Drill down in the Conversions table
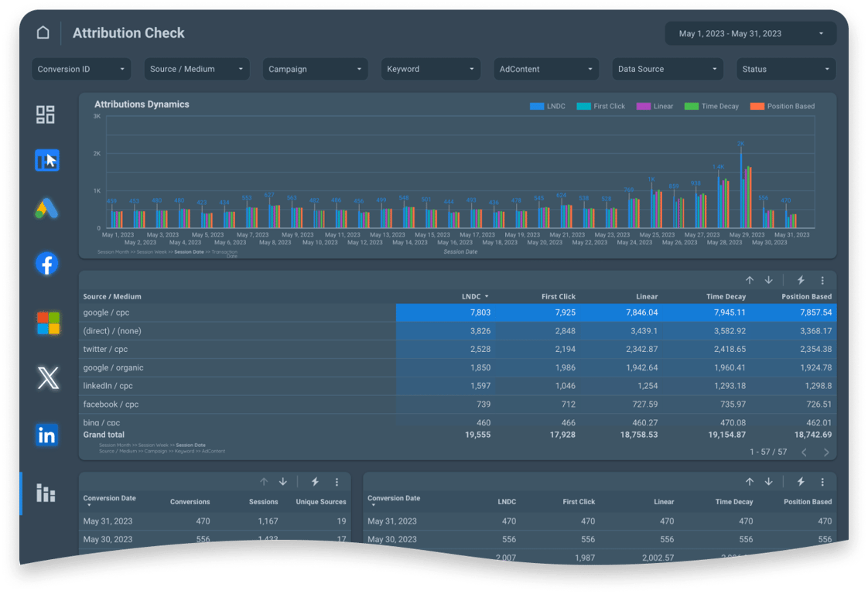This screenshot has width=868, height=594. coord(283,482)
